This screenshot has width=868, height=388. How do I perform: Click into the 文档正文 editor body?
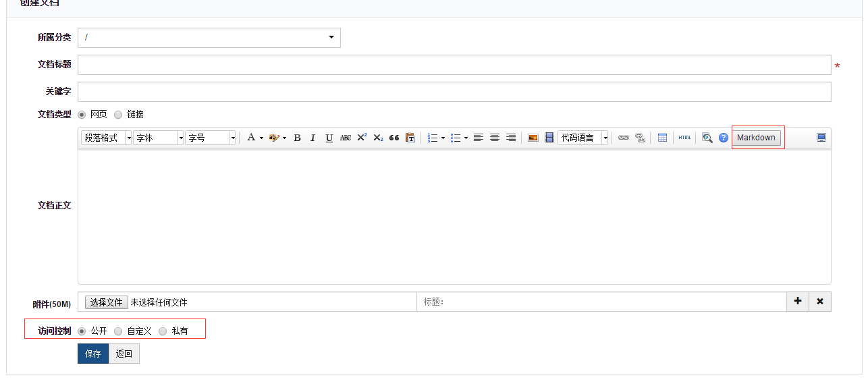point(454,216)
